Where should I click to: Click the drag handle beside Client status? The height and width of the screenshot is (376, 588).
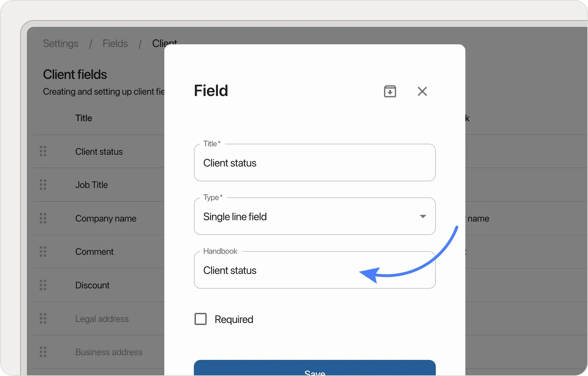(43, 151)
